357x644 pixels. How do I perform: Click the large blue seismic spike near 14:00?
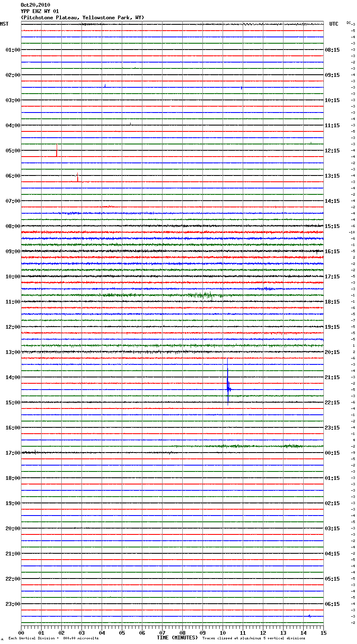click(x=228, y=382)
